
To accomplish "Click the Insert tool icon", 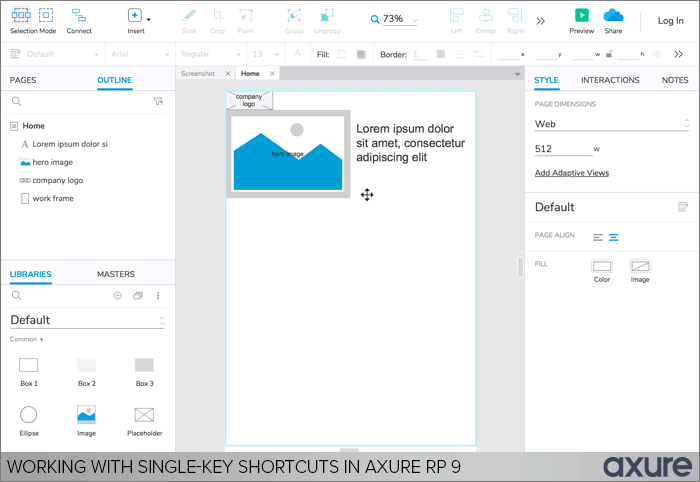I will [x=134, y=15].
